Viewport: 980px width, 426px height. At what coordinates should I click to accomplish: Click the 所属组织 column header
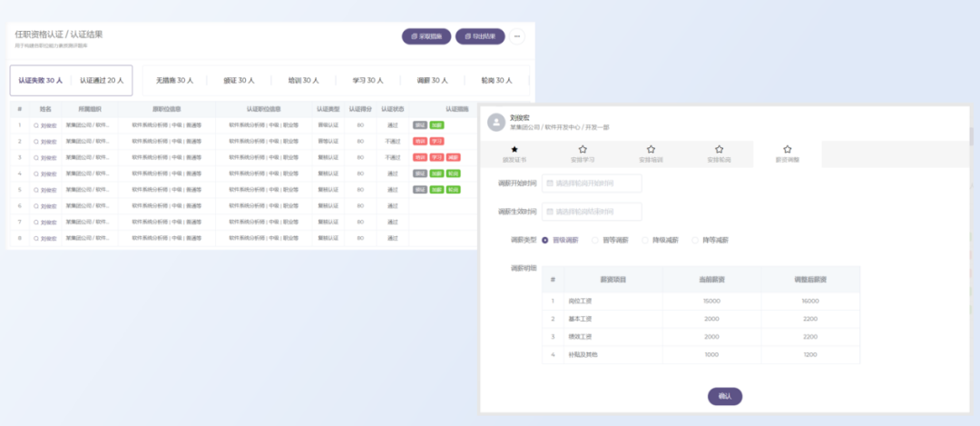(89, 109)
